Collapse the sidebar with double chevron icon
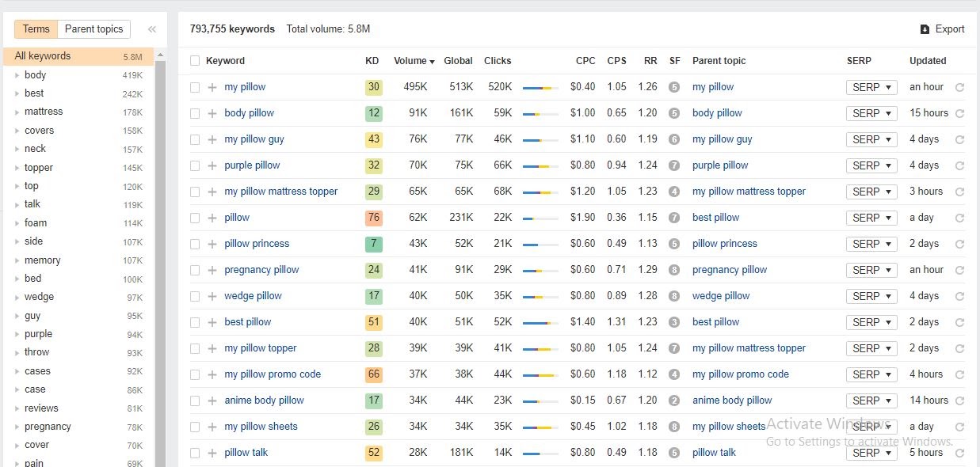980x467 pixels. 152,29
